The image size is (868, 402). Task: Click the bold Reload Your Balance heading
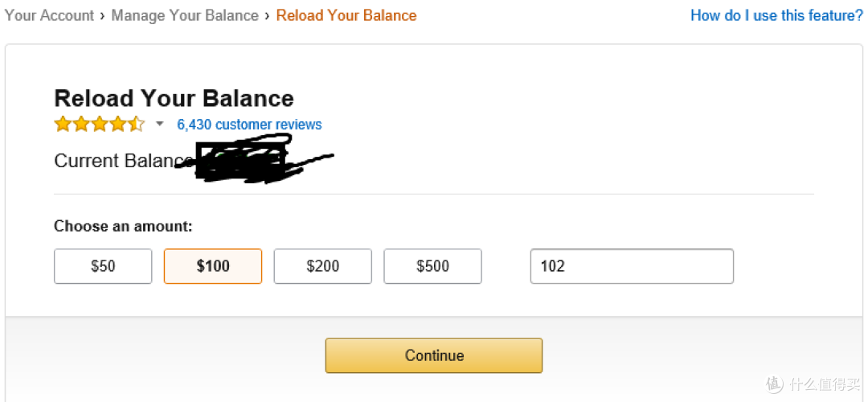(174, 99)
